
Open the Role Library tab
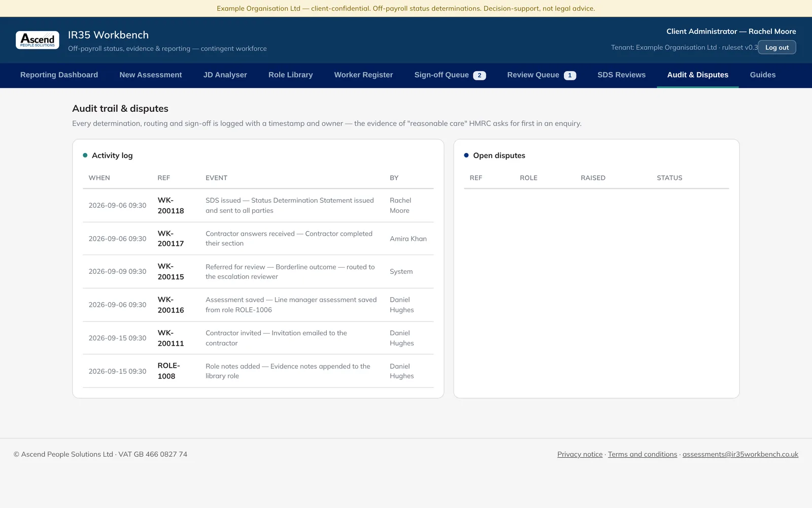(290, 75)
